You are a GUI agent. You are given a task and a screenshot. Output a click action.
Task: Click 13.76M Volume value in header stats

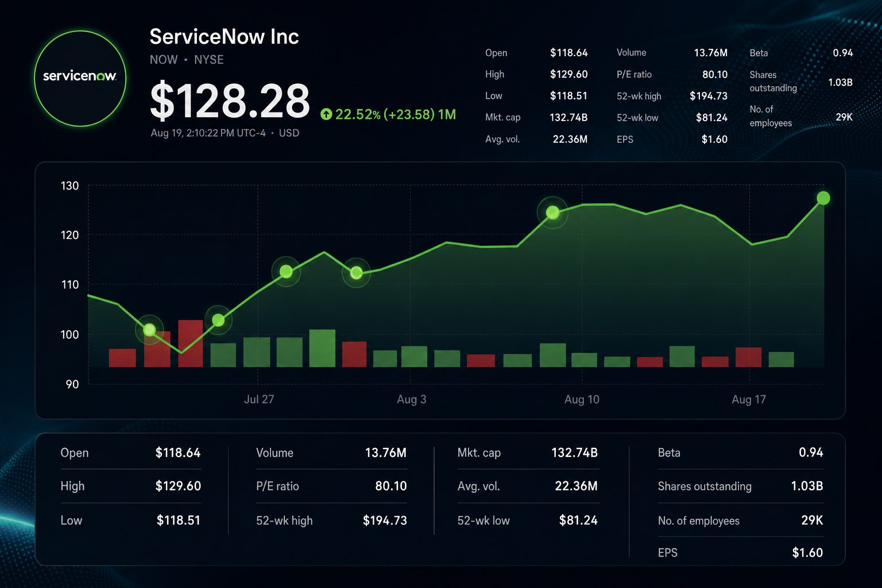click(x=710, y=53)
